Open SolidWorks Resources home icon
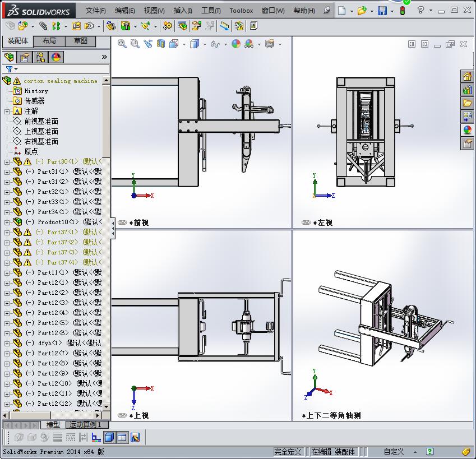 (x=467, y=76)
